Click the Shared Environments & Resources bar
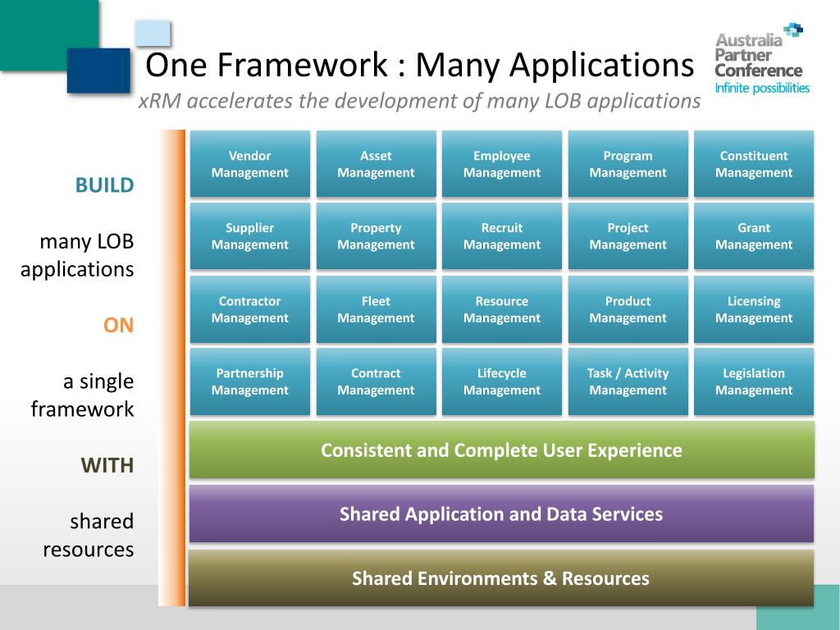Viewport: 840px width, 630px height. (x=502, y=578)
